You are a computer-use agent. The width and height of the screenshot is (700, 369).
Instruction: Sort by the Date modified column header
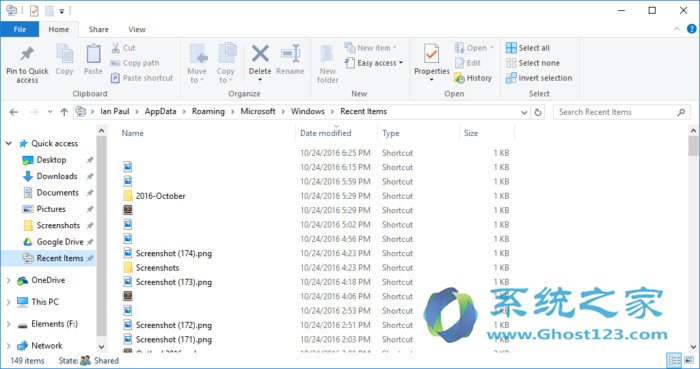click(x=325, y=133)
